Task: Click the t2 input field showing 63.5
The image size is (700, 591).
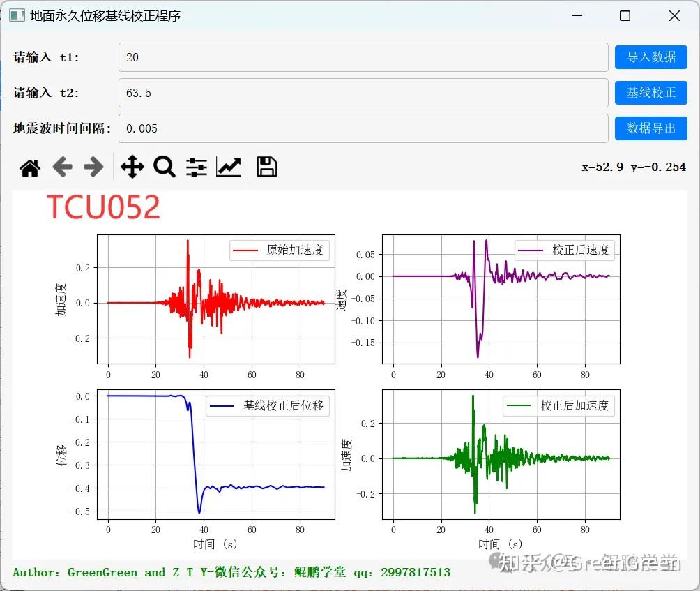Action: pyautogui.click(x=363, y=93)
